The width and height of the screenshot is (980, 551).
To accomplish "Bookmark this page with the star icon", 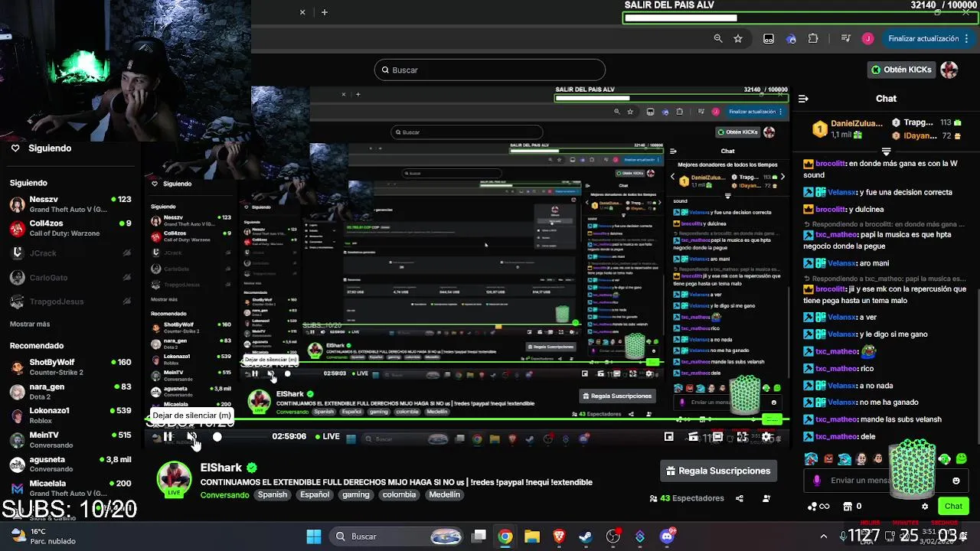I will pyautogui.click(x=738, y=38).
